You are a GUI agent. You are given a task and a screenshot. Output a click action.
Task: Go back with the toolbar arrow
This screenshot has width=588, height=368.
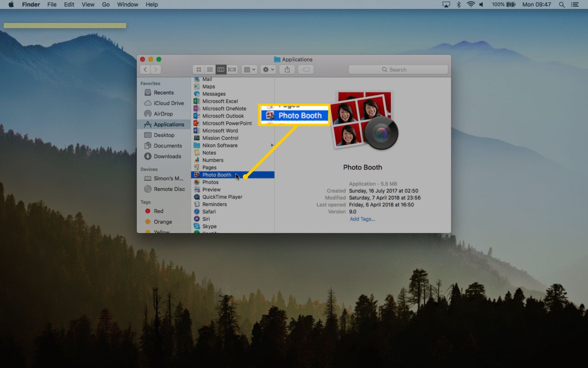(x=145, y=69)
